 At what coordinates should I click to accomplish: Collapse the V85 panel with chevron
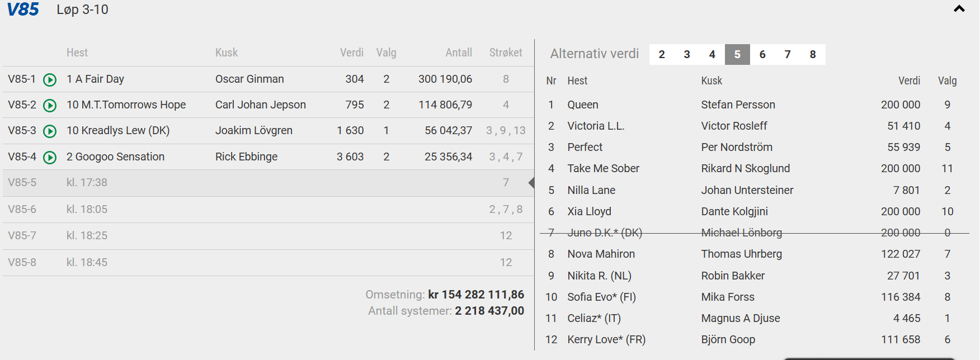point(959,9)
